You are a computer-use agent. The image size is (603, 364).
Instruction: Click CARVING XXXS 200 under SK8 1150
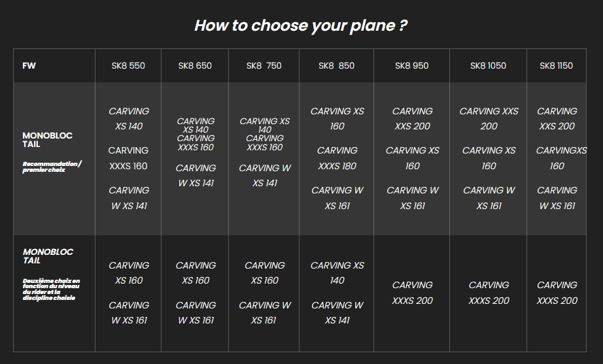pyautogui.click(x=557, y=293)
